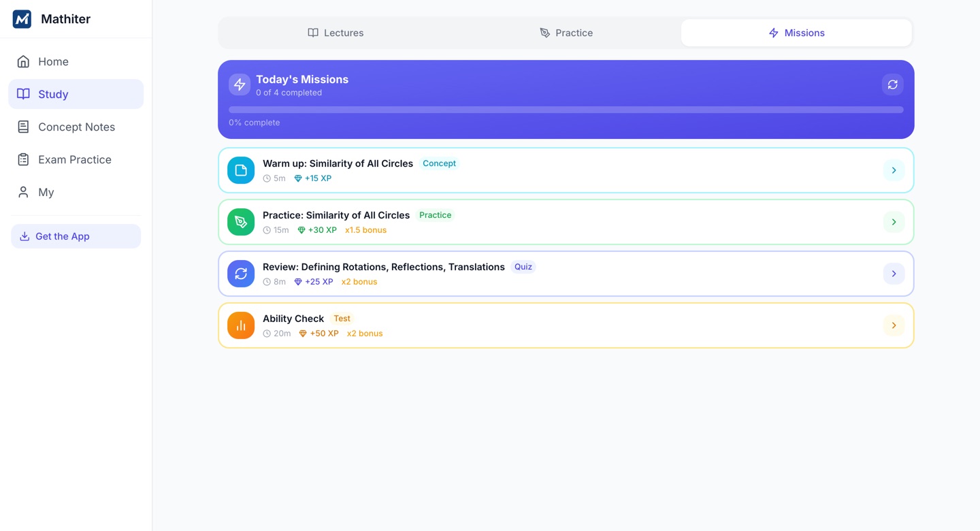Click the Get the App button
This screenshot has height=531, width=980.
click(x=76, y=236)
